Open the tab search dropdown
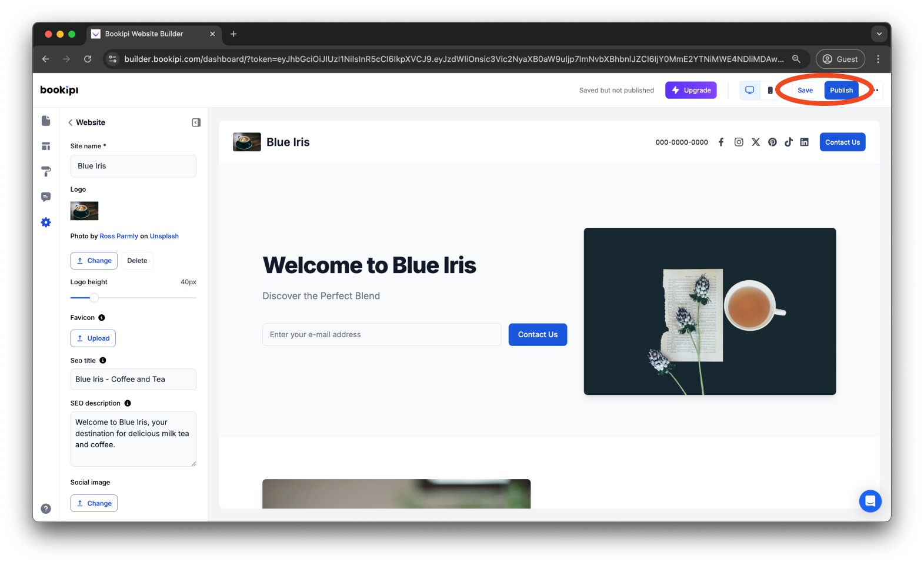Screen dimensions: 924x565 tap(879, 34)
